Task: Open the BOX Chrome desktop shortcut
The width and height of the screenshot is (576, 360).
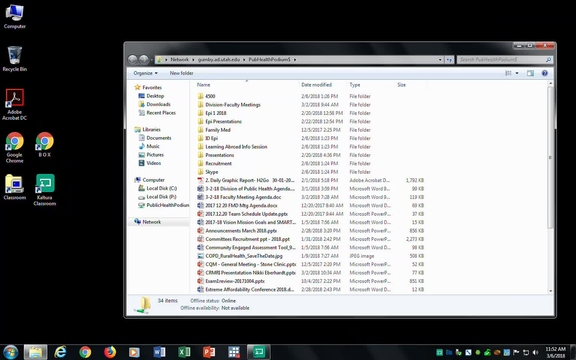Action: click(x=44, y=144)
